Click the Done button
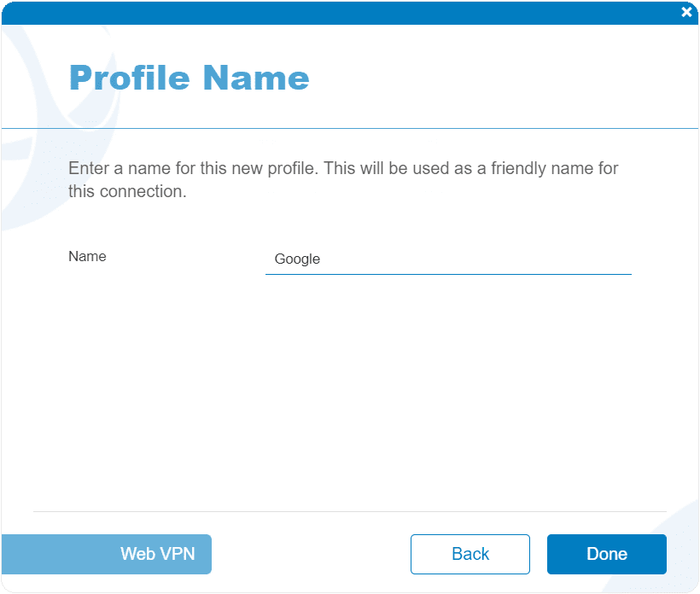Screen dimensions: 700x594 click(x=607, y=554)
